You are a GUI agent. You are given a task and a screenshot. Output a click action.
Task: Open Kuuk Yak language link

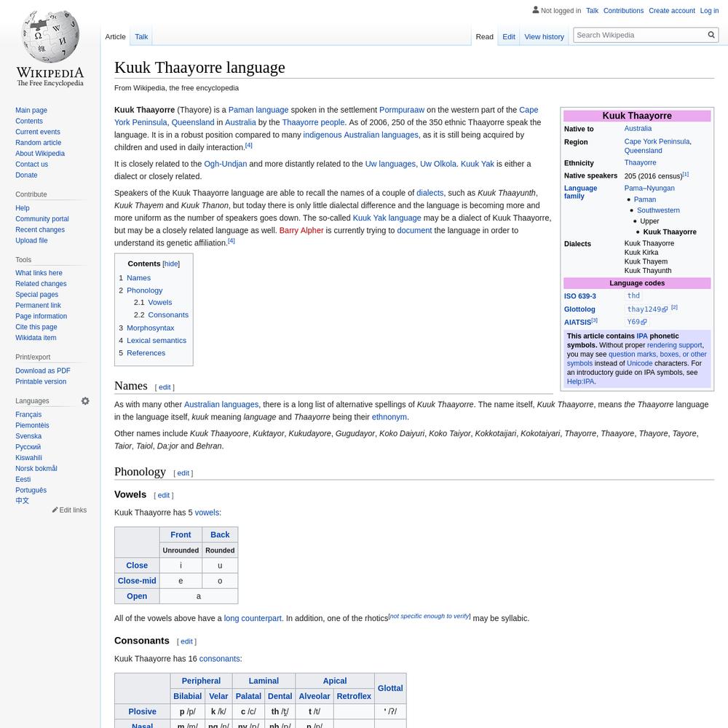(x=387, y=218)
